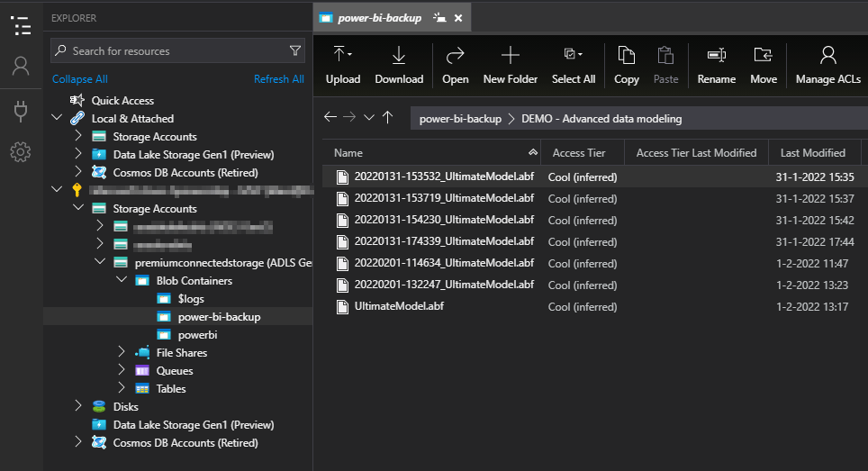
Task: Click the Download toolbar icon
Action: click(x=399, y=65)
